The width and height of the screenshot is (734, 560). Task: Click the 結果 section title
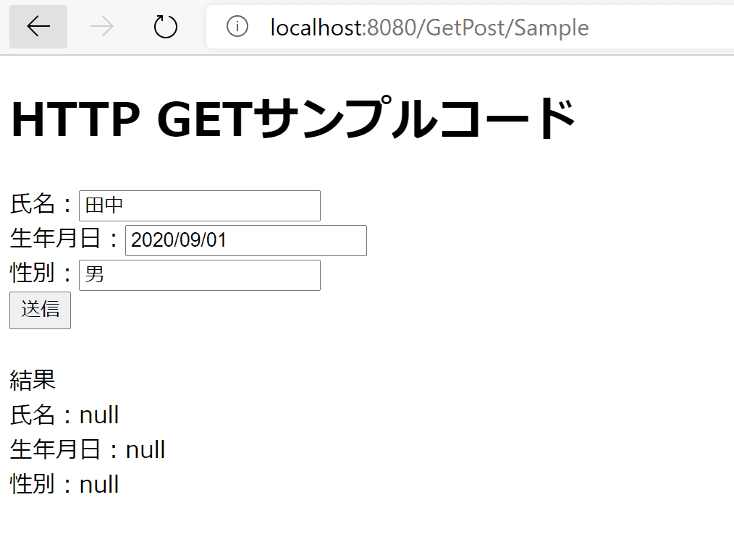click(33, 380)
